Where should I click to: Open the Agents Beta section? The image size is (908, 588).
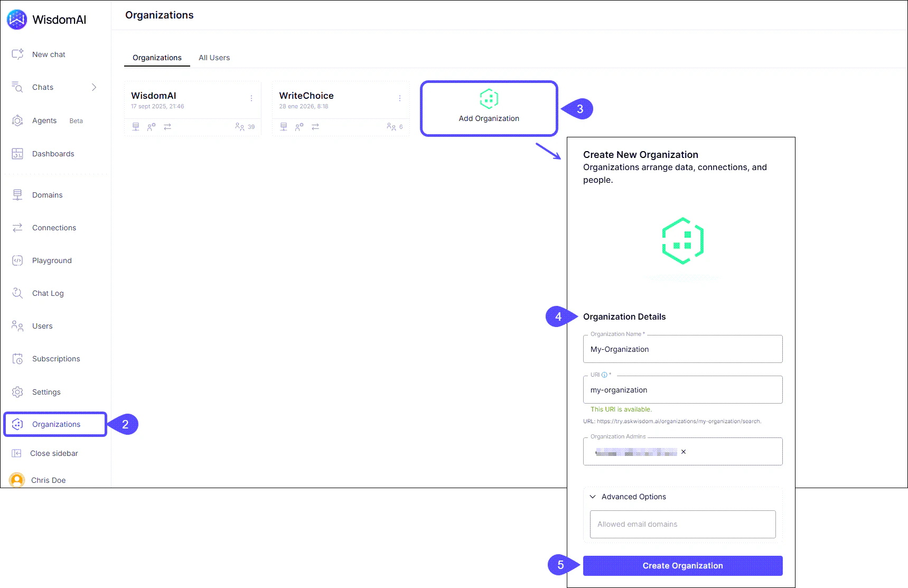click(44, 120)
